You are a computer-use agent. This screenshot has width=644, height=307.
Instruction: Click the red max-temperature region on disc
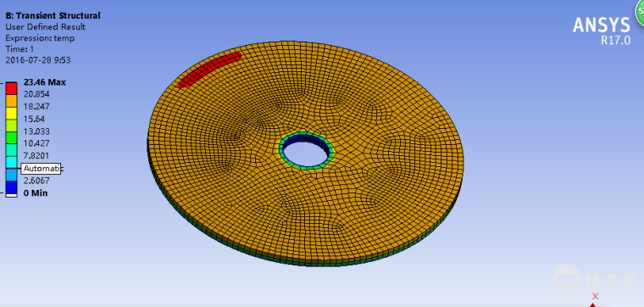click(209, 69)
